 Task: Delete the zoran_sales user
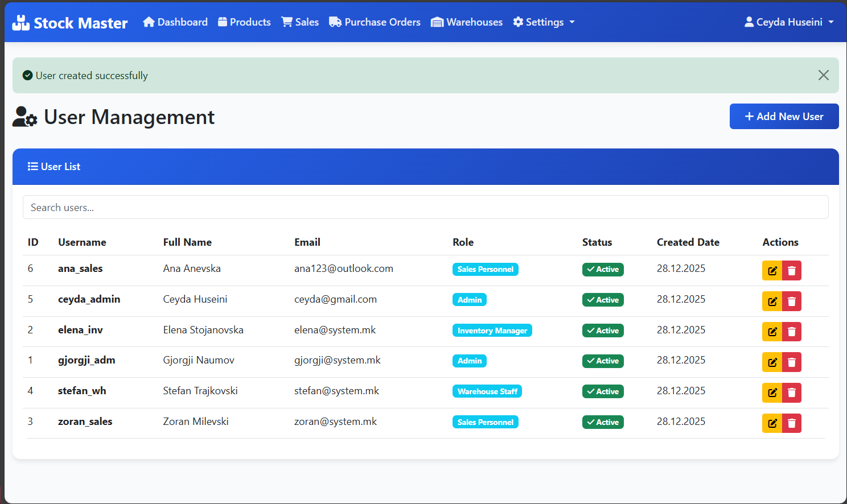792,423
